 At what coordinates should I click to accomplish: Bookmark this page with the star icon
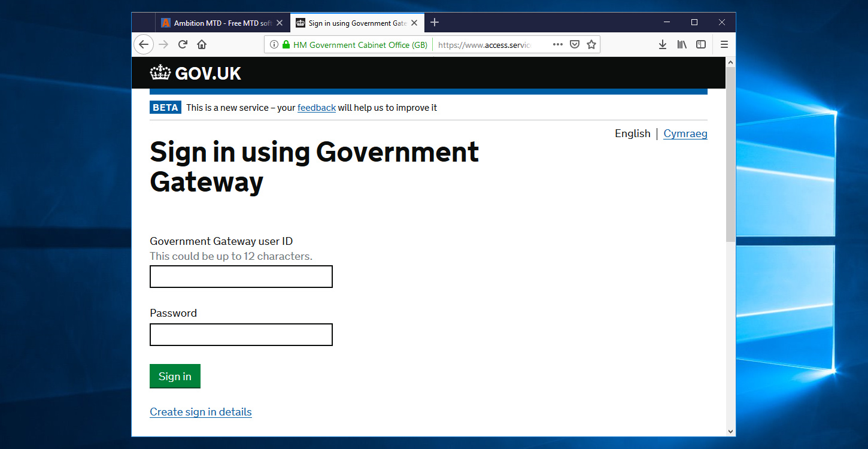[x=591, y=44]
